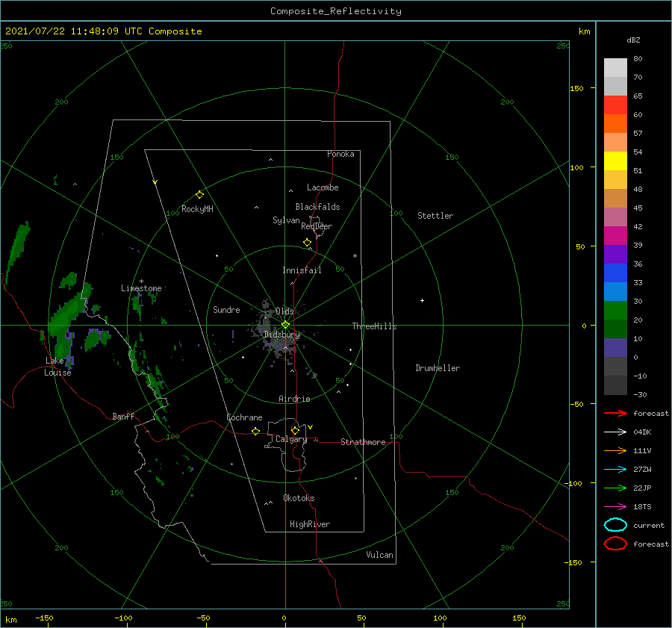Click yellow diamond marker above Calgary label
This screenshot has width=672, height=628.
coord(295,430)
